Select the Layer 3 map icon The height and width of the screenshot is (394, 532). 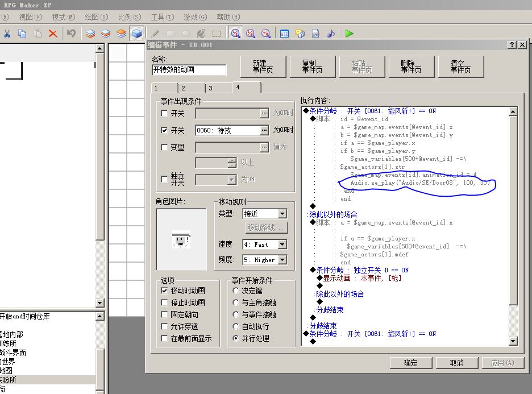pos(121,33)
